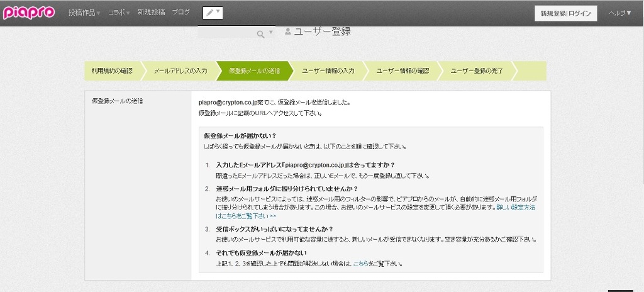The image size is (644, 292).
Task: Click the user icon beside ユーザー登録
Action: pos(288,31)
